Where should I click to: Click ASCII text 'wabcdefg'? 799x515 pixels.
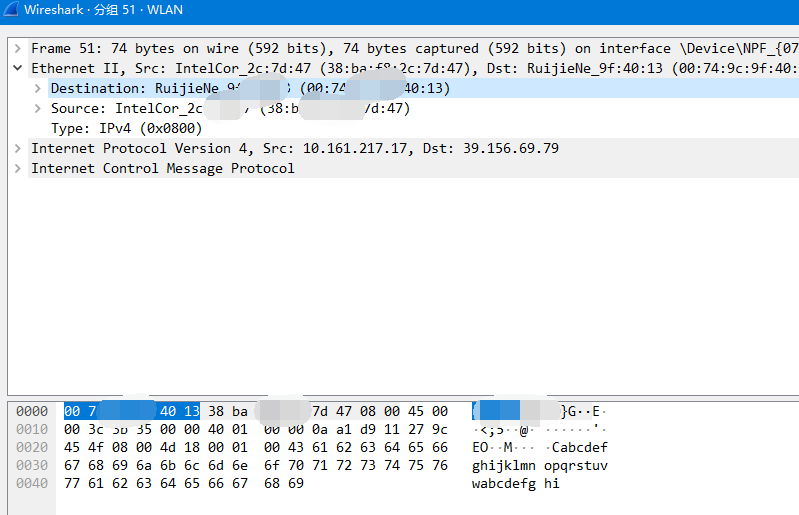503,483
